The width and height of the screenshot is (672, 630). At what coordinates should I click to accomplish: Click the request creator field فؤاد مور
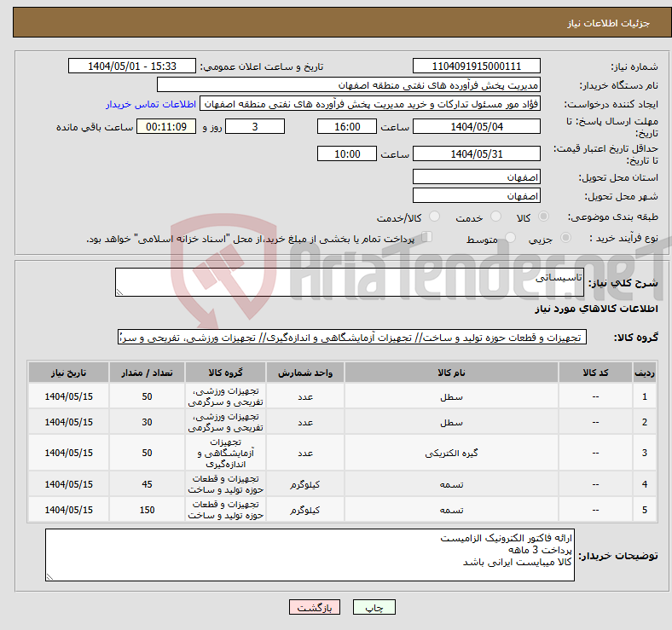pyautogui.click(x=370, y=104)
